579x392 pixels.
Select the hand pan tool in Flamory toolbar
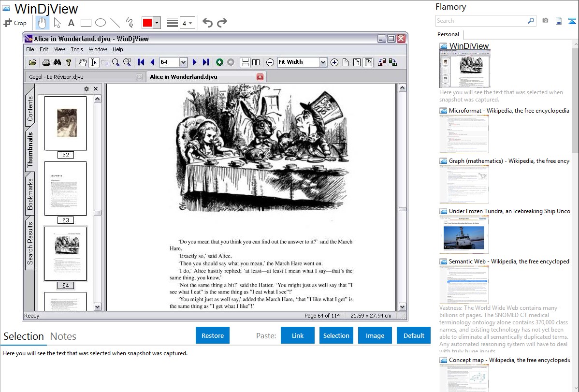42,23
